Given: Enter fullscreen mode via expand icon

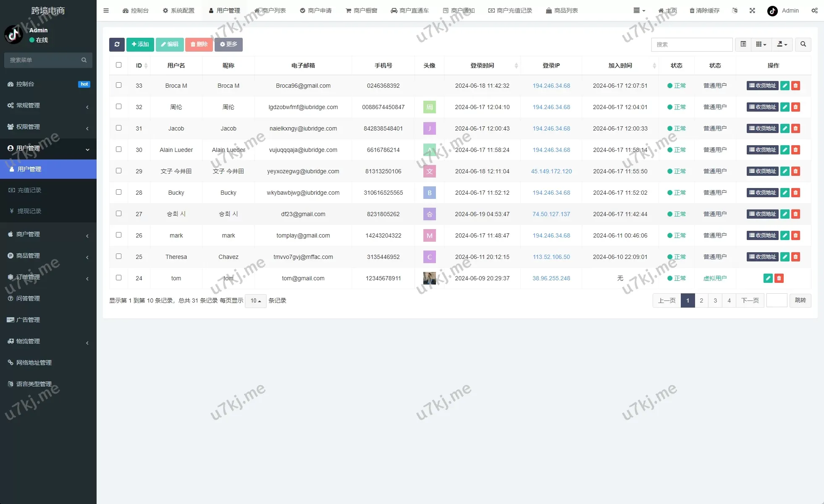Looking at the screenshot, I should (752, 10).
